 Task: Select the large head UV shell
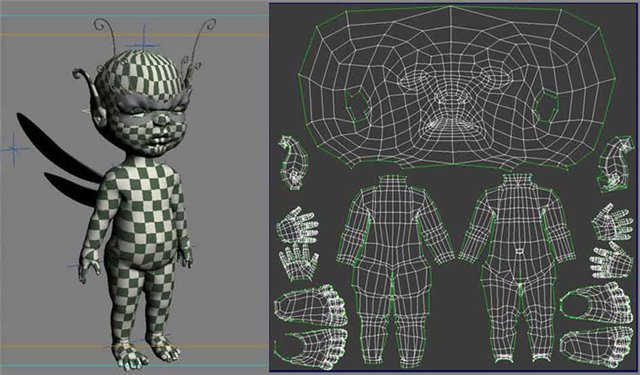[x=456, y=88]
